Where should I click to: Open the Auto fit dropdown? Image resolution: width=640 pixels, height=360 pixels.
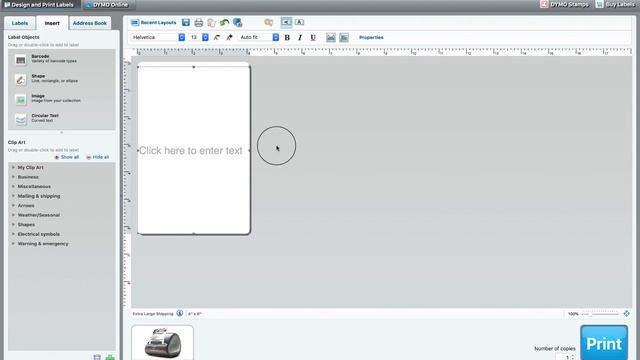coord(259,37)
